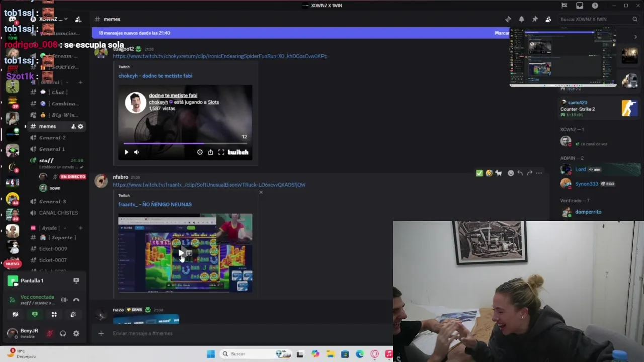Open Windows Start menu
Viewport: 644px width, 362px height.
[211, 354]
